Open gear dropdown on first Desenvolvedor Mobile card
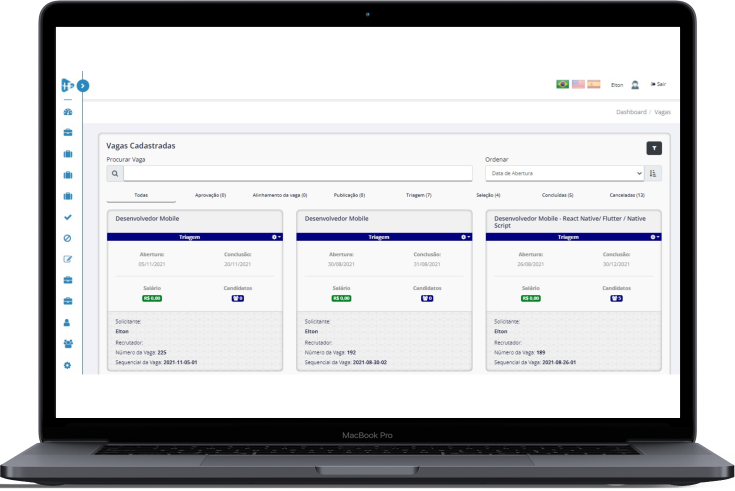This screenshot has height=491, width=735. 277,237
